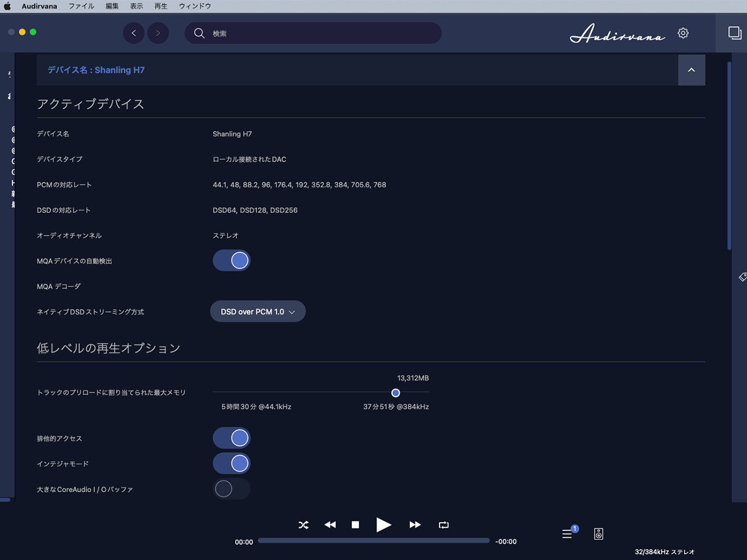Image resolution: width=747 pixels, height=560 pixels.
Task: Click the アクティブデバイス section heading
Action: [x=90, y=104]
